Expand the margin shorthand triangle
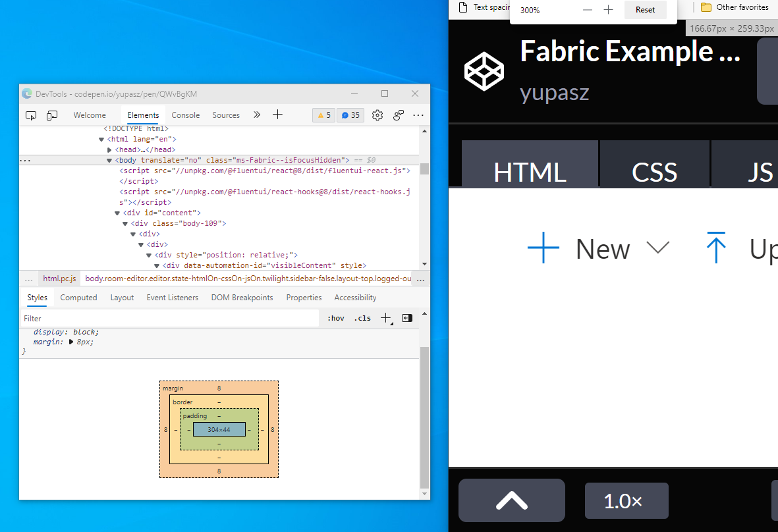This screenshot has width=778, height=532. point(71,342)
